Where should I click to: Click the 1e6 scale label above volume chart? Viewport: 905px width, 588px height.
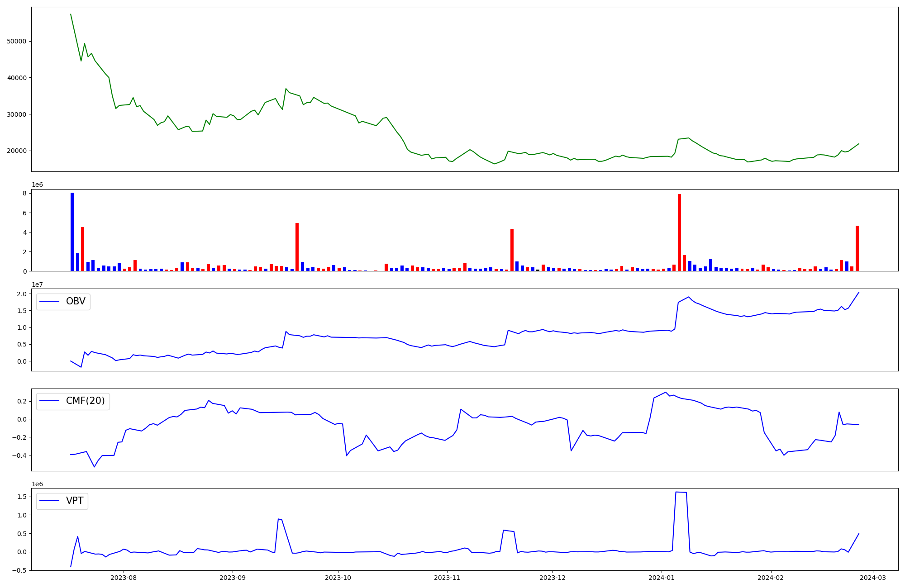point(38,185)
